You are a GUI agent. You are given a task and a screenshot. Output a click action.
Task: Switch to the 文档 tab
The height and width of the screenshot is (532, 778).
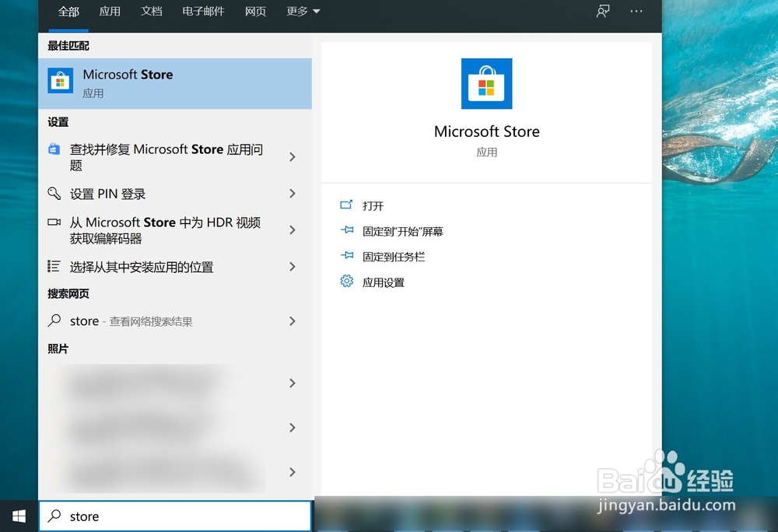click(x=152, y=12)
